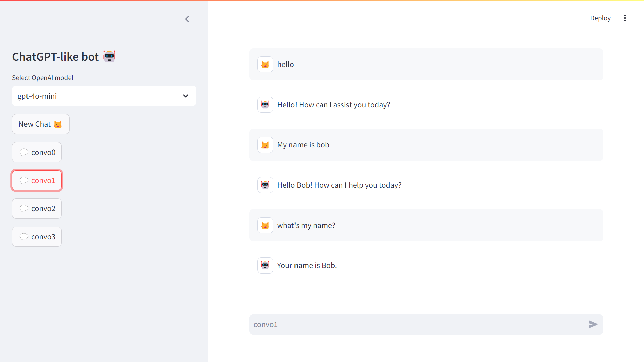Screen dimensions: 644x362
Task: Open the convo3 conversation
Action: coord(37,237)
